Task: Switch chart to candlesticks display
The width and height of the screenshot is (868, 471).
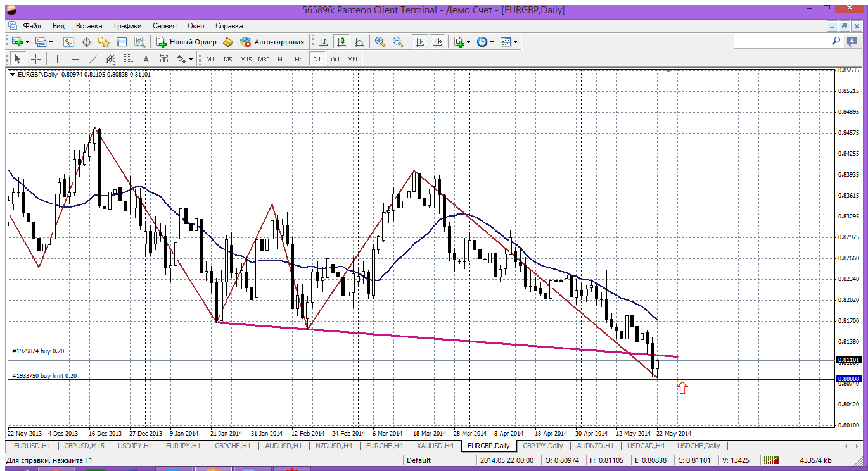Action: coord(341,42)
